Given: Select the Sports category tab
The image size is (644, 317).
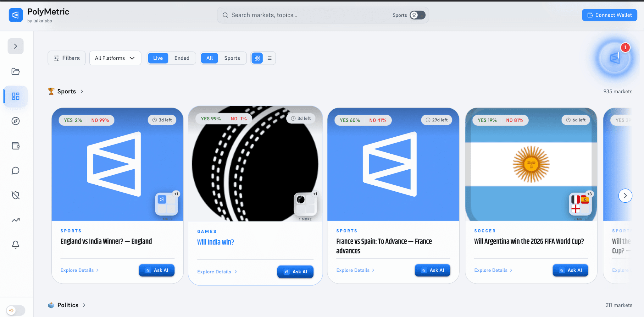Looking at the screenshot, I should pyautogui.click(x=232, y=58).
